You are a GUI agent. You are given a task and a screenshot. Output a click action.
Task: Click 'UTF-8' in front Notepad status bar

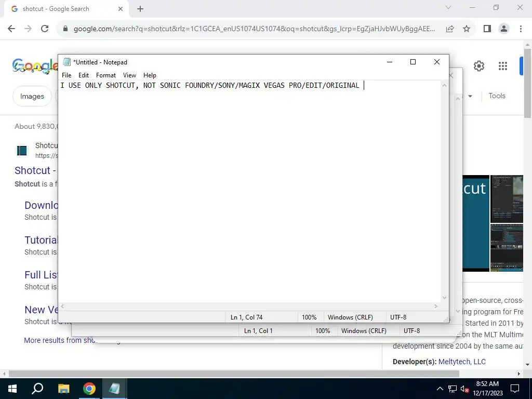(398, 317)
